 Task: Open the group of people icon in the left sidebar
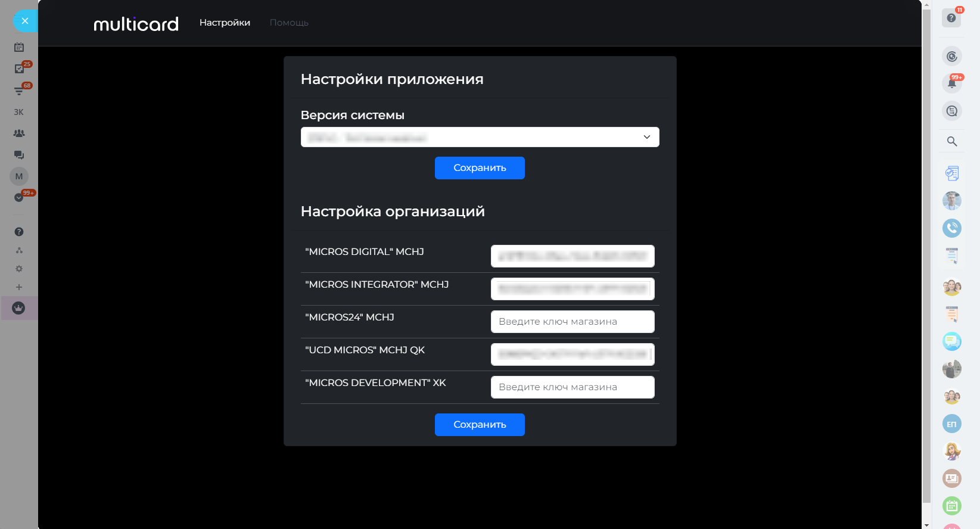pyautogui.click(x=19, y=133)
